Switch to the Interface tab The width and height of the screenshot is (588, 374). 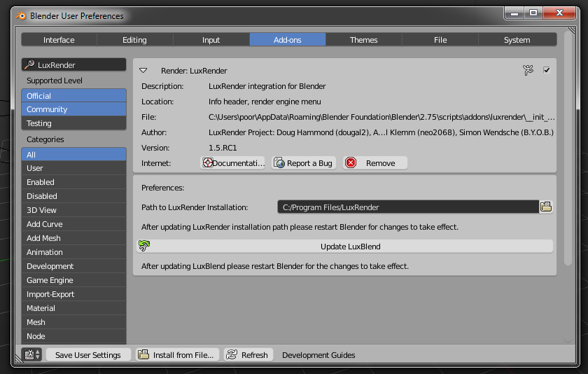[59, 40]
